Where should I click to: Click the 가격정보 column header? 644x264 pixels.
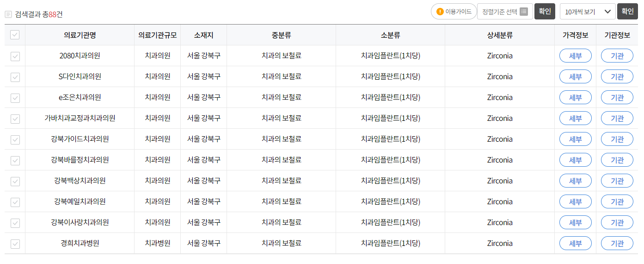[576, 35]
